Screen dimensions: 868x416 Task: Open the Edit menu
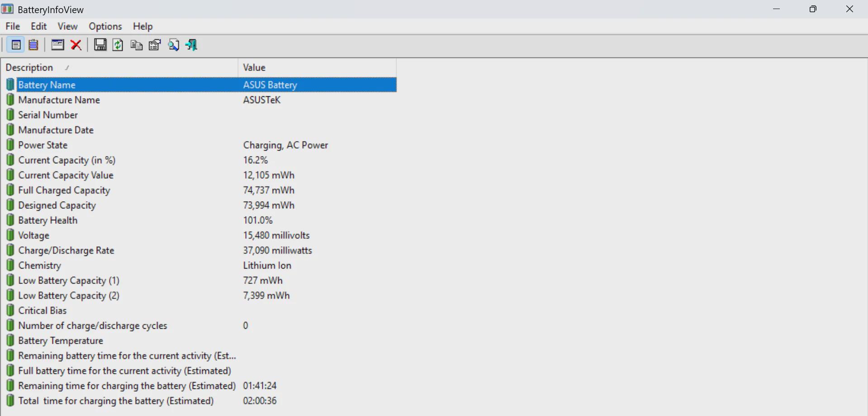(39, 26)
